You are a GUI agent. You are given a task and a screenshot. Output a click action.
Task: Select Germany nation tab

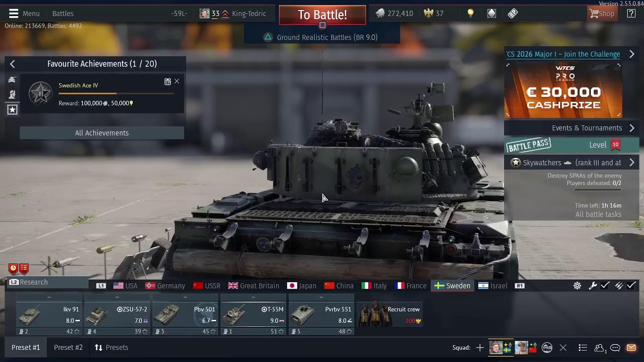(165, 286)
